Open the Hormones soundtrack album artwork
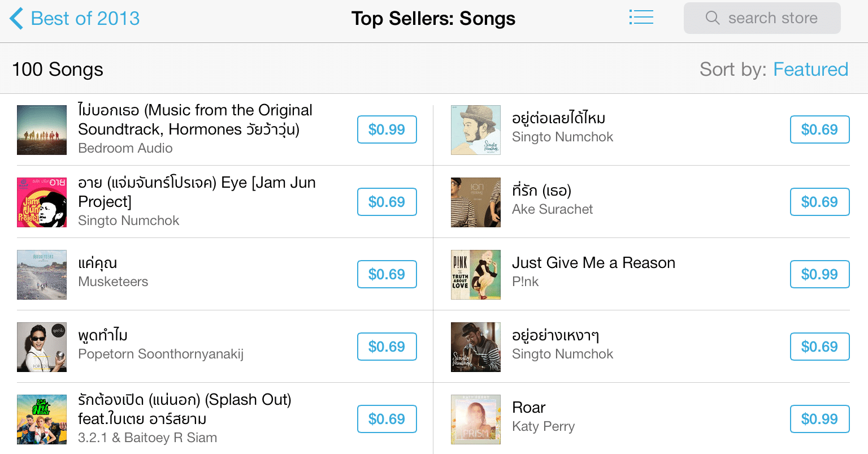 (x=42, y=130)
